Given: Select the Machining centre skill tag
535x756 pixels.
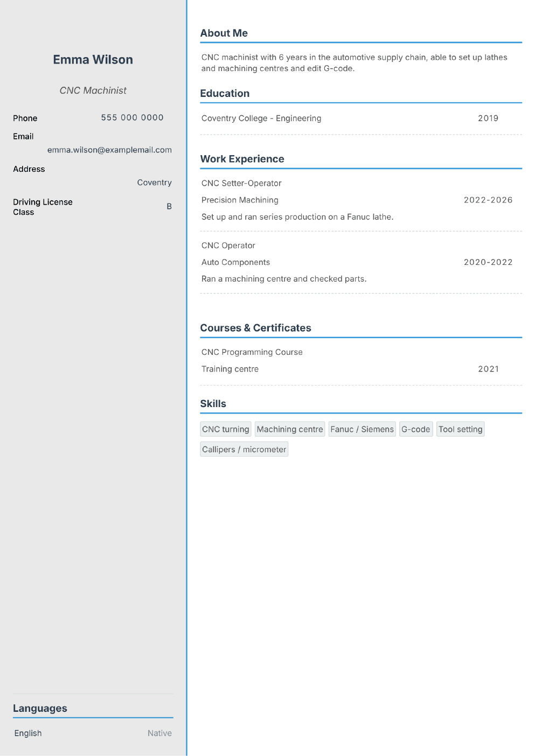Looking at the screenshot, I should 290,429.
